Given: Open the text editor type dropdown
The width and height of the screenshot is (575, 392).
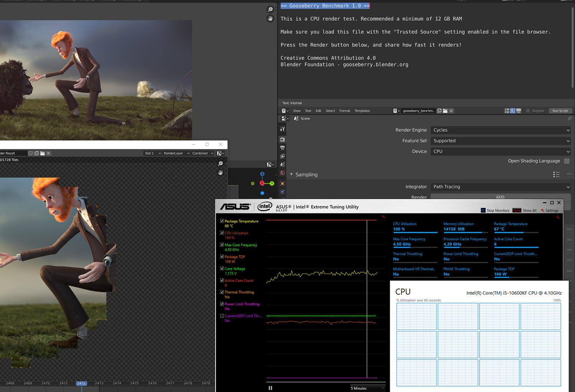Looking at the screenshot, I should pos(285,111).
